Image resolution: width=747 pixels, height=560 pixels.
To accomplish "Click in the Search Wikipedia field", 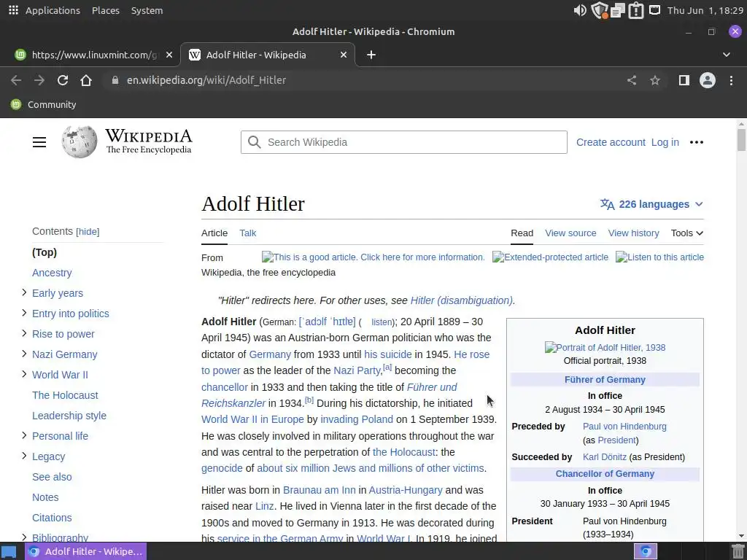I will tap(404, 142).
